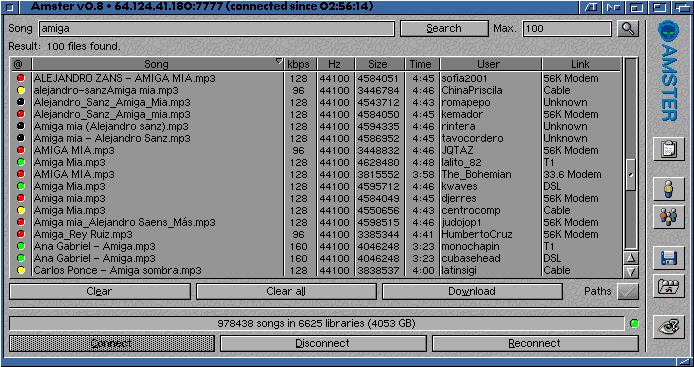Click the floppy disk save icon
The image size is (694, 367).
(x=668, y=258)
